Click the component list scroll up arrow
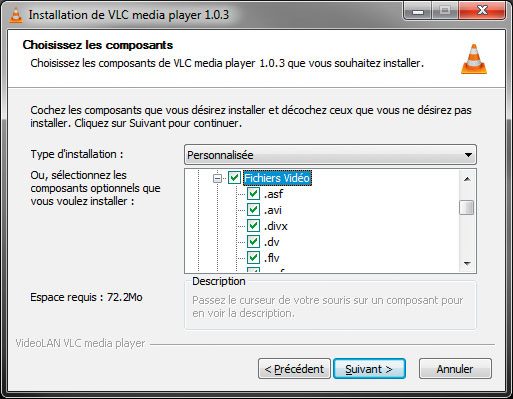513x399 pixels. tap(467, 179)
